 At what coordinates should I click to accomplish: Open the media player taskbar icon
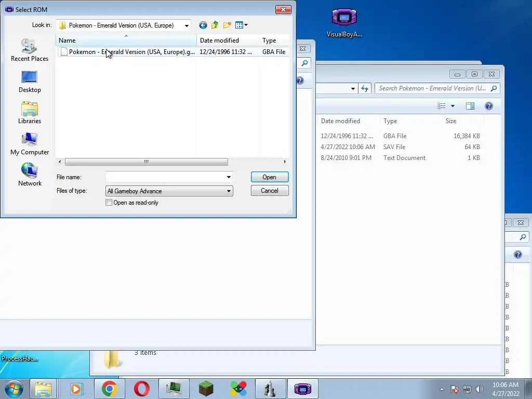click(77, 389)
